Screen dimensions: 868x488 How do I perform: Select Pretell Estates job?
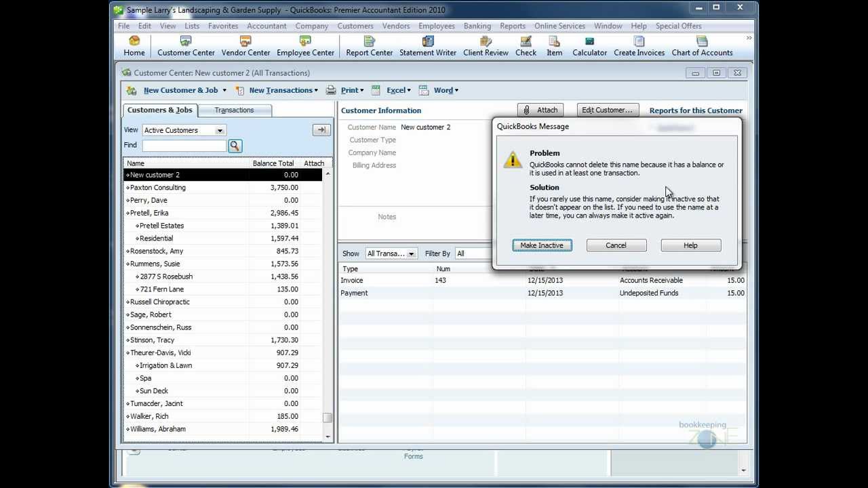pyautogui.click(x=223, y=226)
